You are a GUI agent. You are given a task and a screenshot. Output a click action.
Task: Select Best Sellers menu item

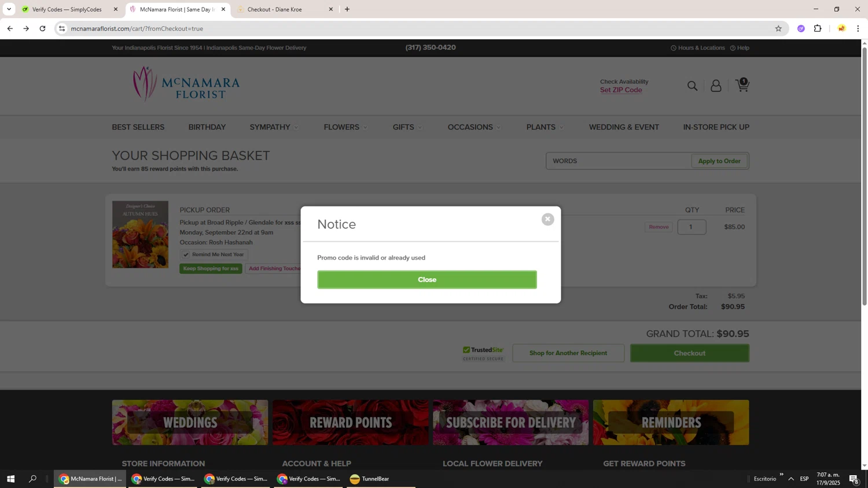pyautogui.click(x=138, y=127)
